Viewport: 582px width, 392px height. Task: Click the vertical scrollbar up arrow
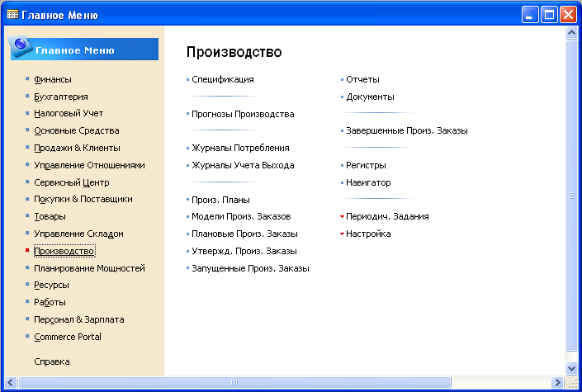(x=571, y=33)
